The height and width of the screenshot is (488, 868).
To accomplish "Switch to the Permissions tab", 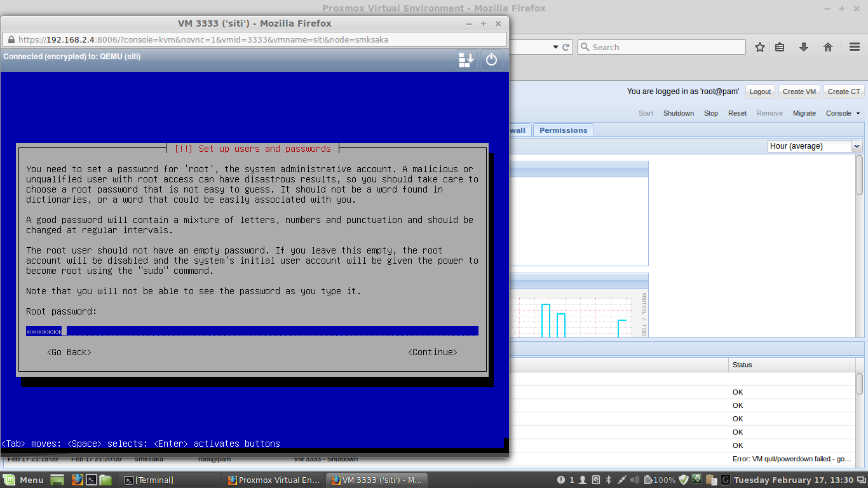I will pyautogui.click(x=563, y=130).
